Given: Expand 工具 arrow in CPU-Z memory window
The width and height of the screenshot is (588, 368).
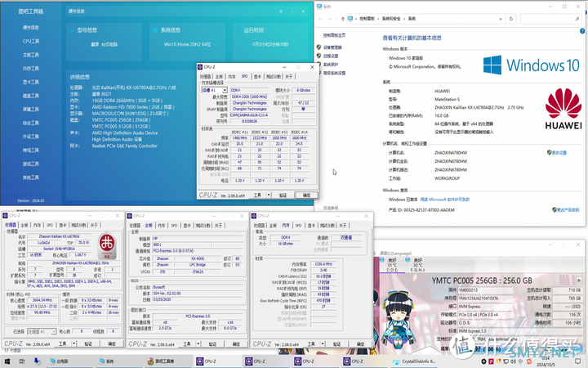Looking at the screenshot, I should click(x=323, y=343).
